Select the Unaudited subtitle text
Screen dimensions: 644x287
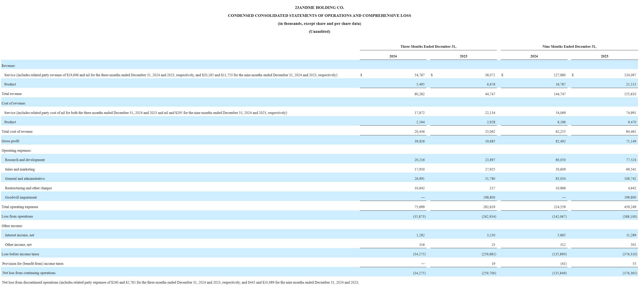click(x=319, y=32)
